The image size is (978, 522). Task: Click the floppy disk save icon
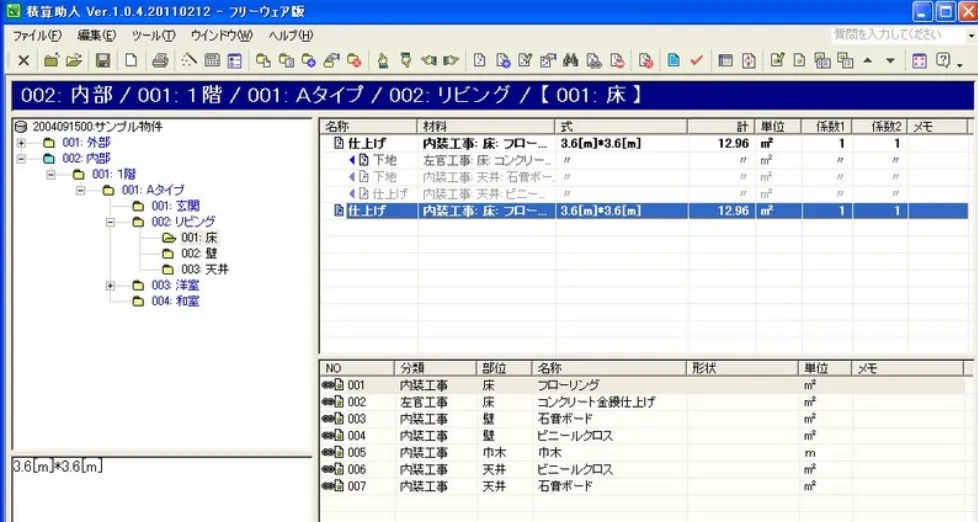(103, 61)
